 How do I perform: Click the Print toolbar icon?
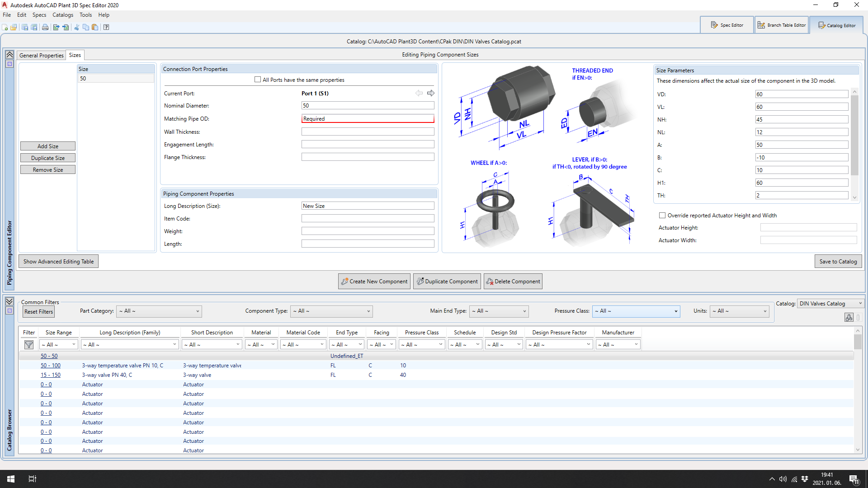pyautogui.click(x=45, y=27)
